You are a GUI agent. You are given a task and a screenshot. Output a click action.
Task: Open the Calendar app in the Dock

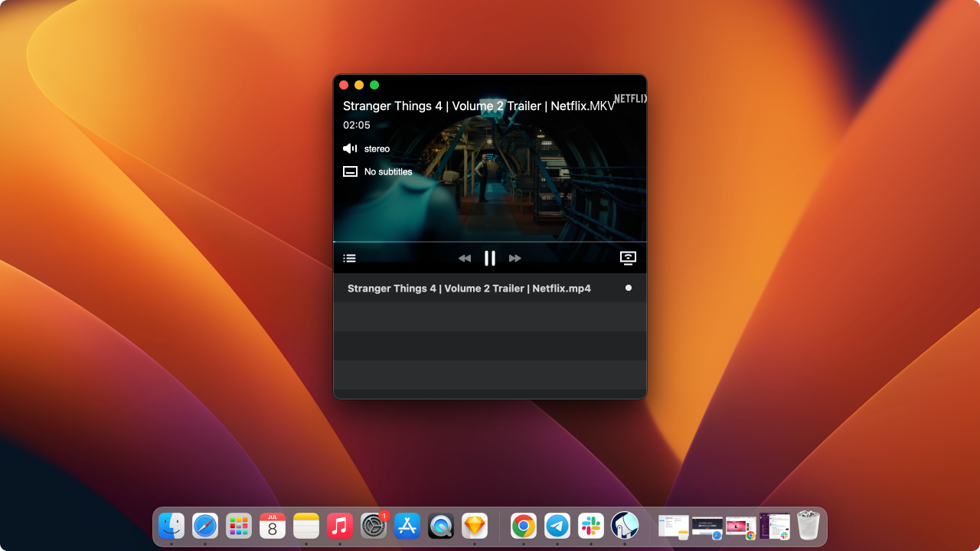273,526
